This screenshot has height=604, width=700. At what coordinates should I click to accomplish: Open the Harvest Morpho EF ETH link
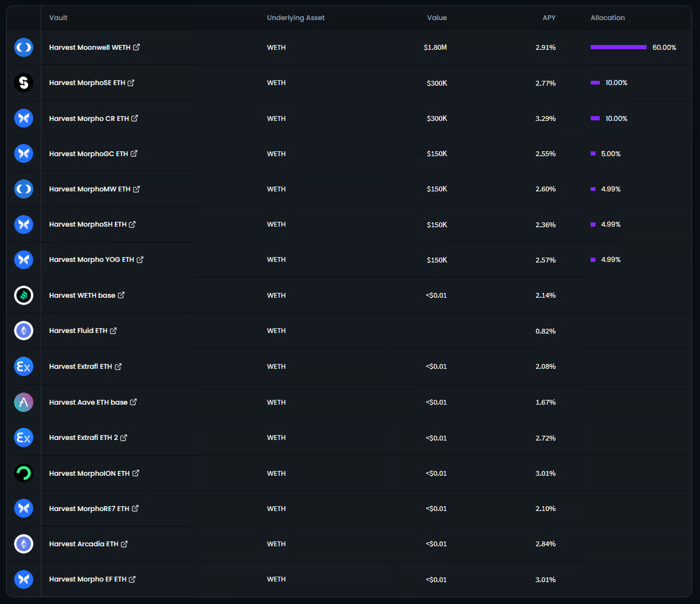(87, 579)
